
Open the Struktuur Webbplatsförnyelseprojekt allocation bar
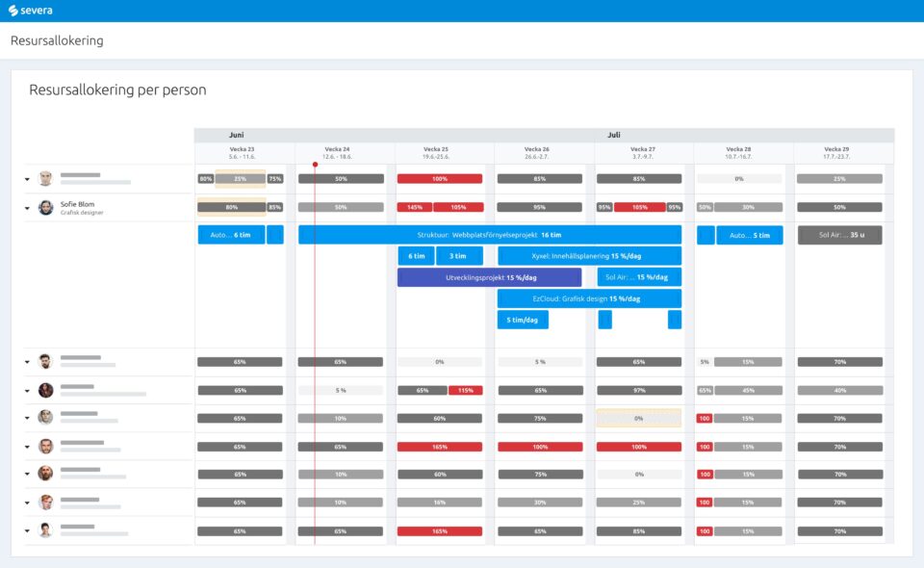pos(489,235)
